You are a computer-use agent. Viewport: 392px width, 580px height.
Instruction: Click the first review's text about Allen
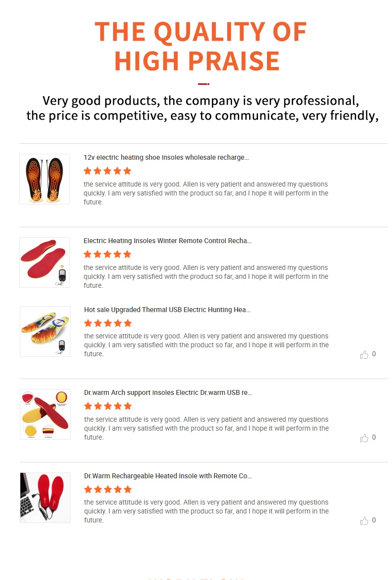[206, 193]
